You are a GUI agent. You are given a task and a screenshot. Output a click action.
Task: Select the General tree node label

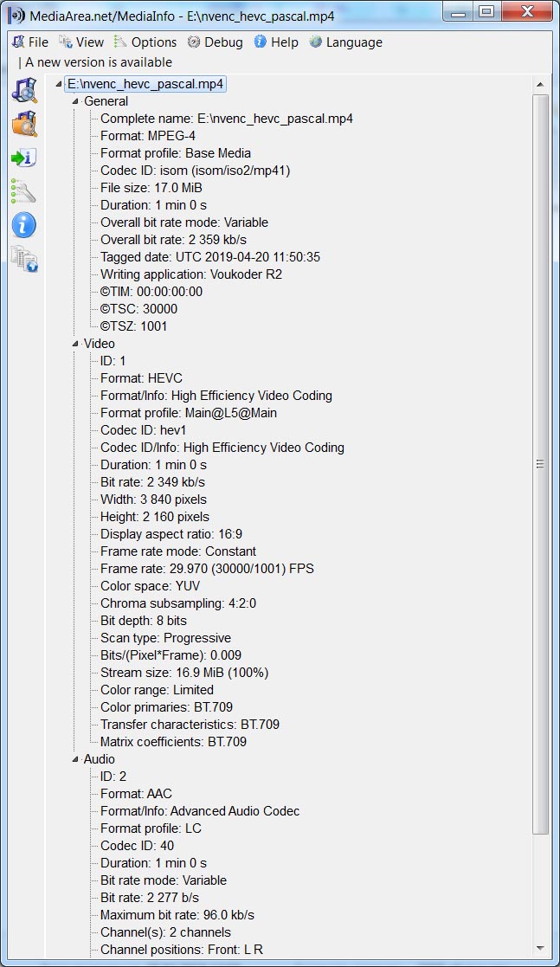106,101
